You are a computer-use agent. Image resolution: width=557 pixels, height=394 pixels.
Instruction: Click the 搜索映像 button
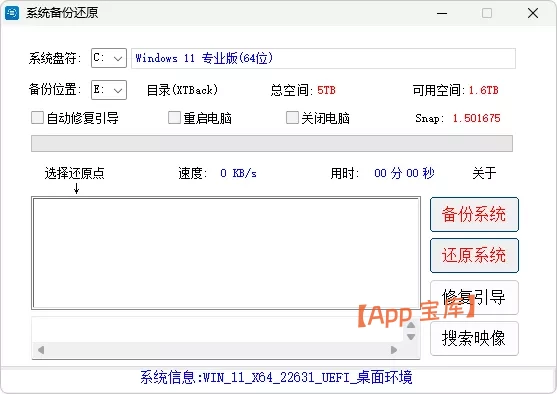tap(474, 338)
